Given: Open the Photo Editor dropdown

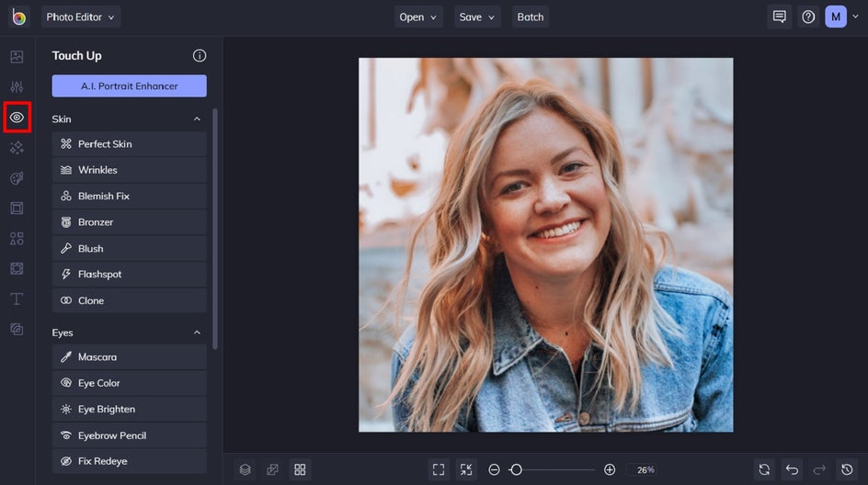Looking at the screenshot, I should (x=81, y=17).
